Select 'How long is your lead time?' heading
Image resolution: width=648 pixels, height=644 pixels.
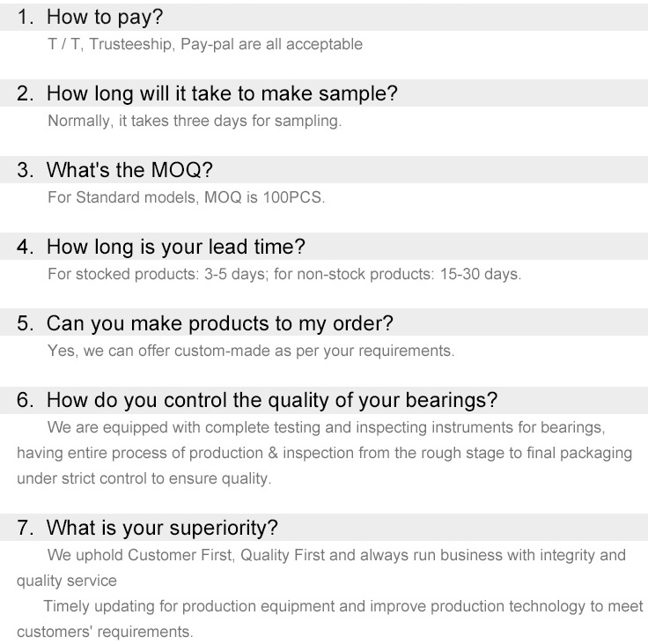pos(175,247)
